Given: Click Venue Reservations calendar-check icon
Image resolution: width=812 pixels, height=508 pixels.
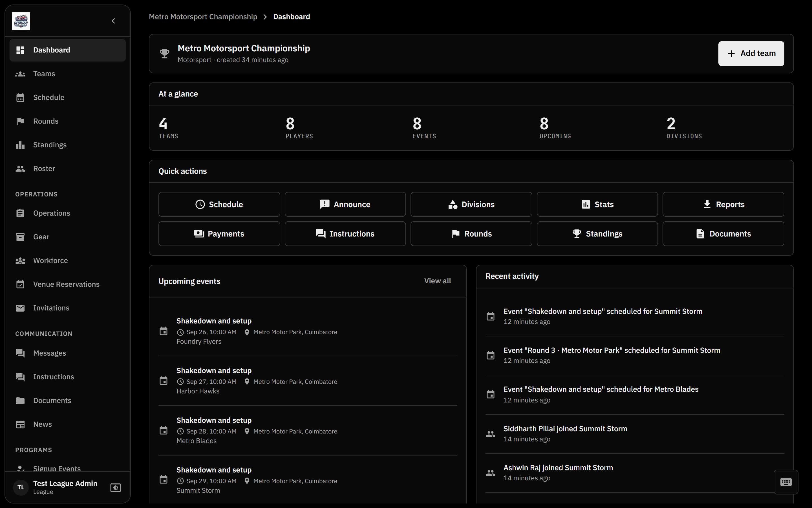Looking at the screenshot, I should point(21,284).
